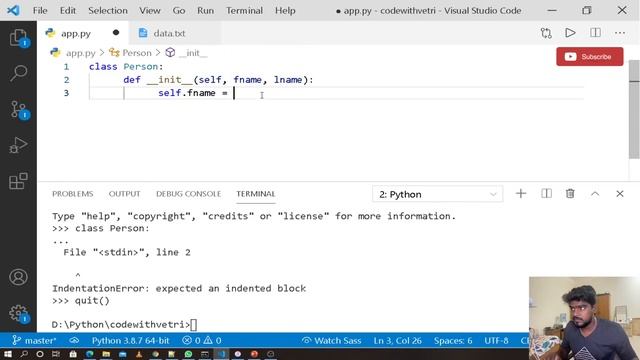Click __init__ in the breadcrumb
The height and width of the screenshot is (360, 640).
tap(193, 53)
